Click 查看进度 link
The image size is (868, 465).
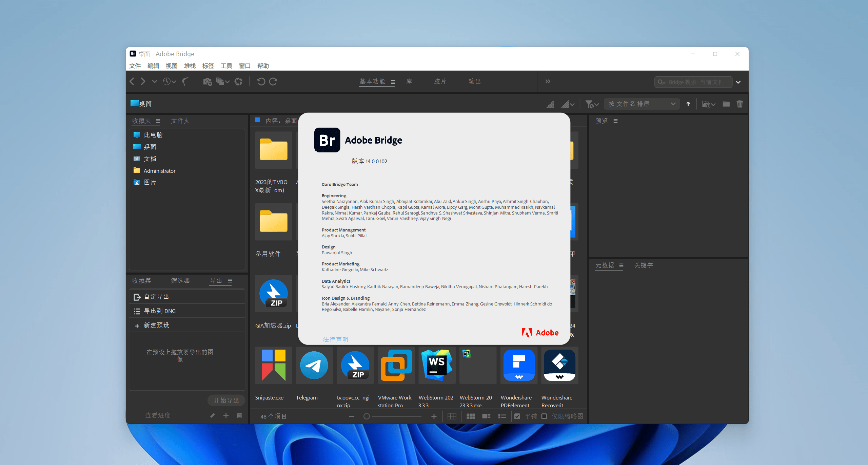pos(158,415)
